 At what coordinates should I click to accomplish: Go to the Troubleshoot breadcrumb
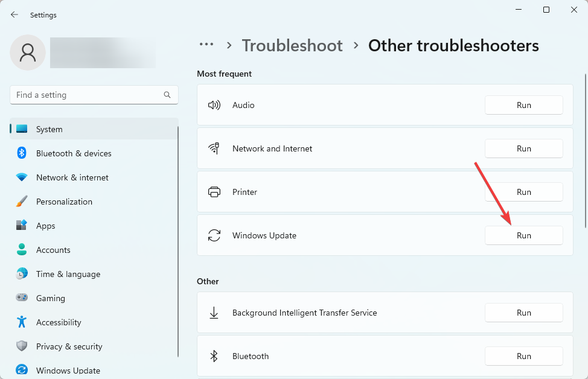click(292, 46)
